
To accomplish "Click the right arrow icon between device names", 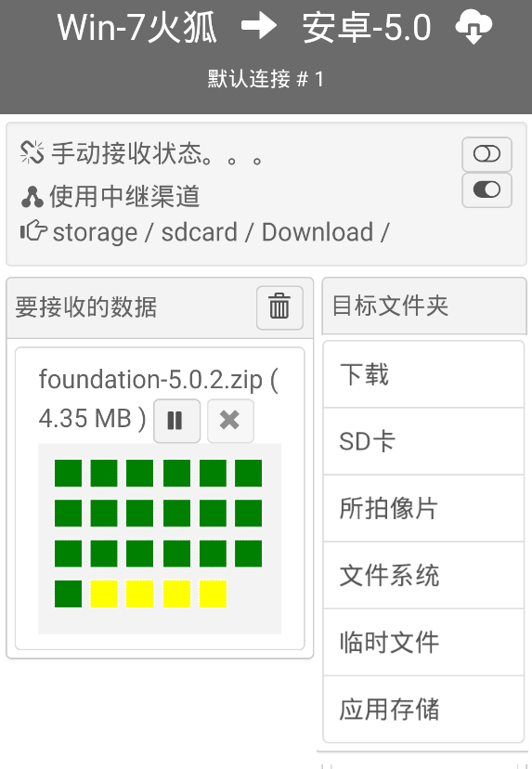I will click(259, 27).
